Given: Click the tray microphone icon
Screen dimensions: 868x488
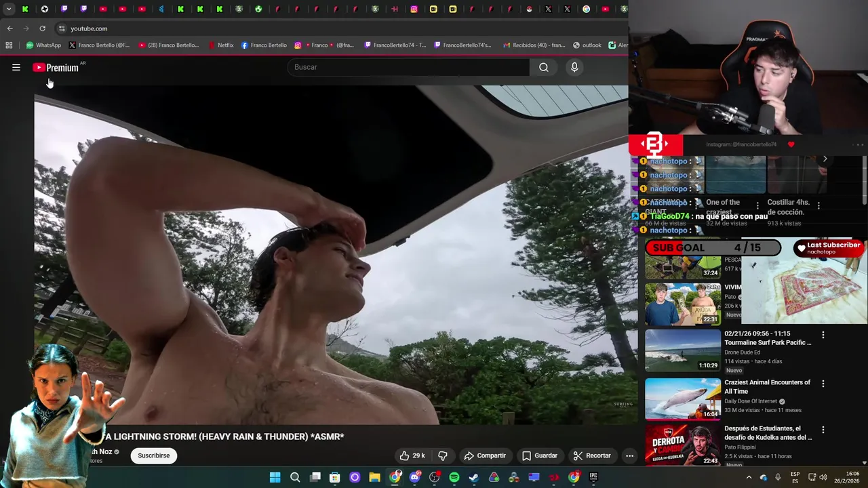Looking at the screenshot, I should click(778, 477).
